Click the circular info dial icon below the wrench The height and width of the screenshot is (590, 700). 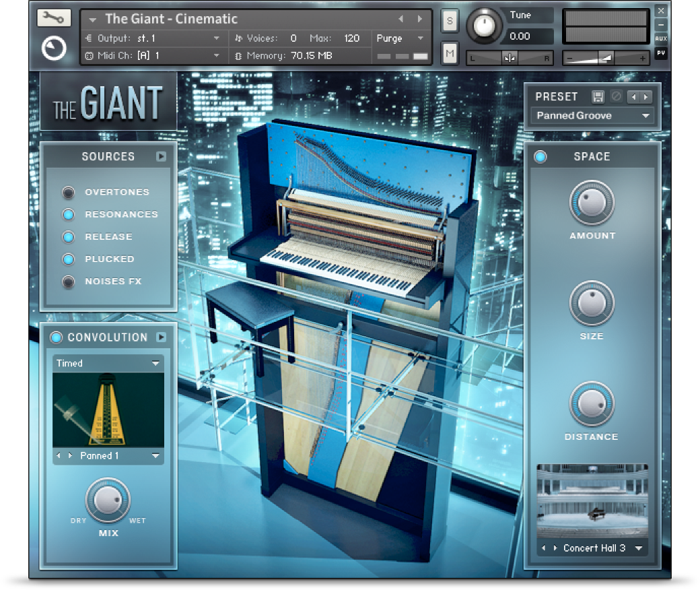click(54, 48)
